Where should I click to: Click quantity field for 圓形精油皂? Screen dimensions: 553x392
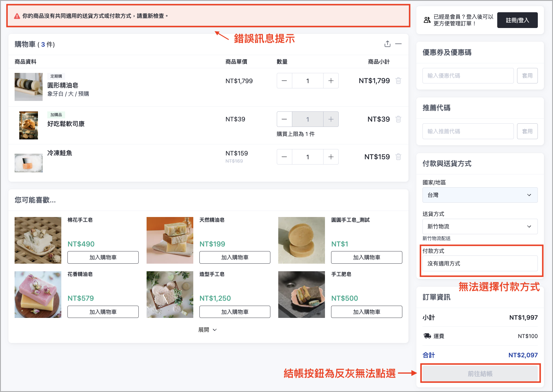click(308, 81)
